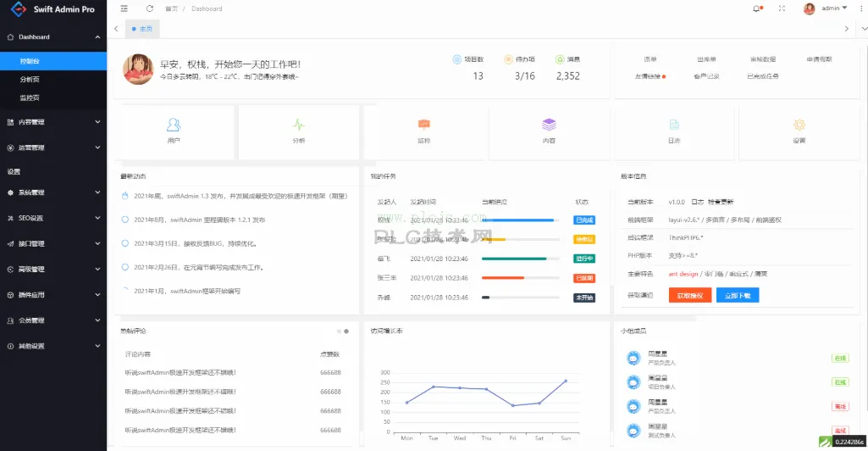Click the Swift Admin Pro logo icon
The width and height of the screenshot is (868, 451).
pos(19,8)
